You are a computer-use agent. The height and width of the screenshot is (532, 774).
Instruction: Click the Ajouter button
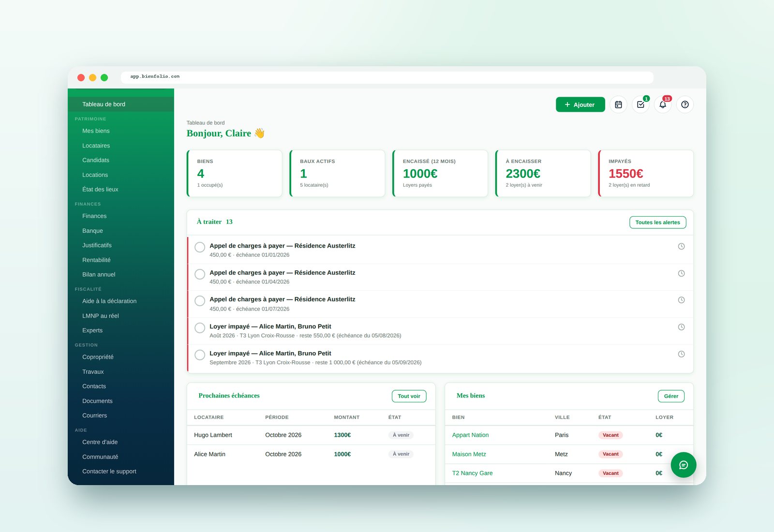pos(580,104)
